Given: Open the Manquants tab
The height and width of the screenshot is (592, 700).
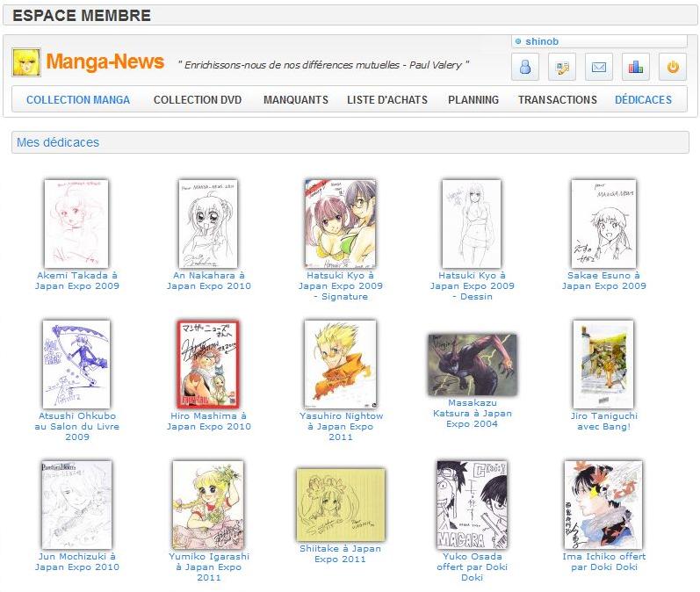Looking at the screenshot, I should coord(295,99).
